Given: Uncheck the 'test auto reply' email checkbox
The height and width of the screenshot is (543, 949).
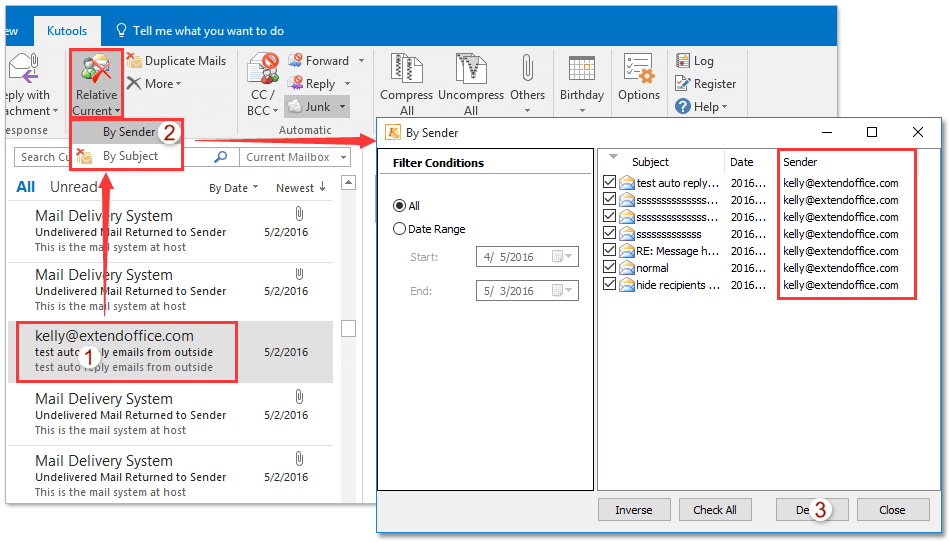Looking at the screenshot, I should [610, 183].
